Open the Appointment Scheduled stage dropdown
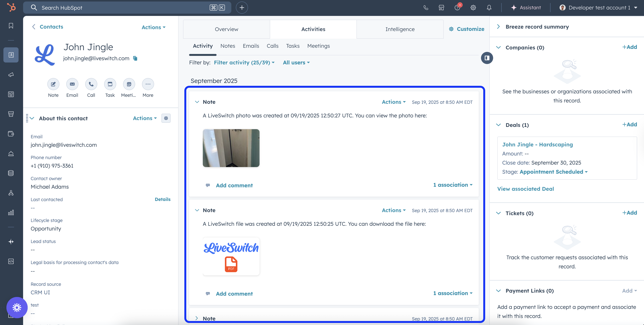The image size is (644, 325). 554,172
